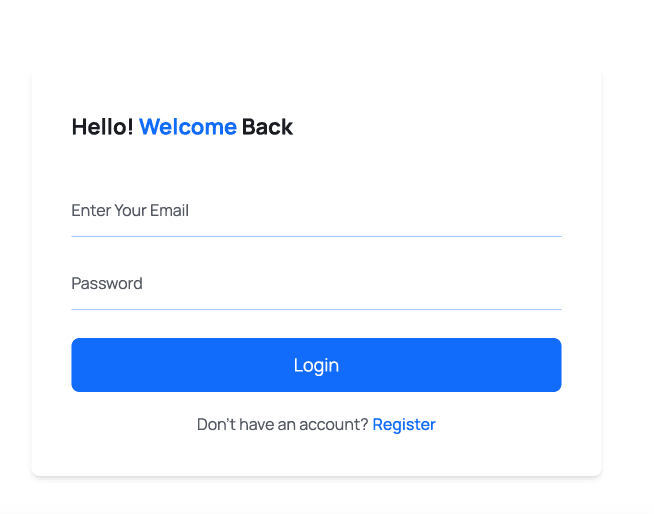Screen dimensions: 654x514
Task: Select the "Enter Your Email" placeholder label
Action: 130,211
